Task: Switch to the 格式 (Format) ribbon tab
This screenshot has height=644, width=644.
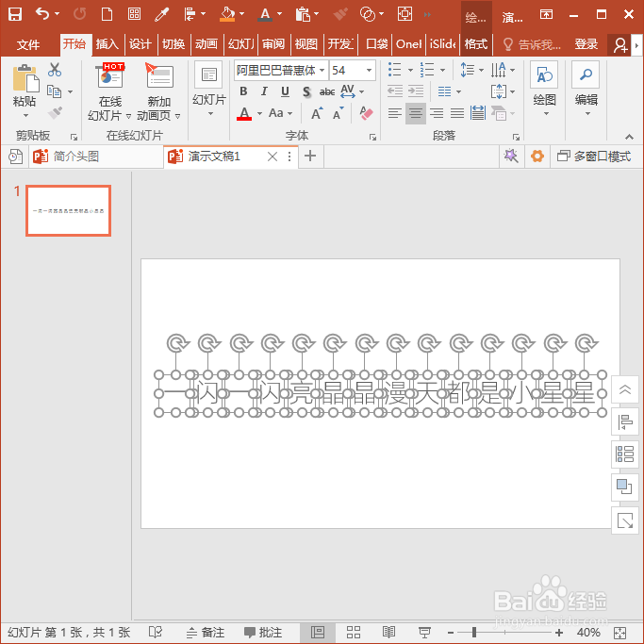Action: pos(475,44)
